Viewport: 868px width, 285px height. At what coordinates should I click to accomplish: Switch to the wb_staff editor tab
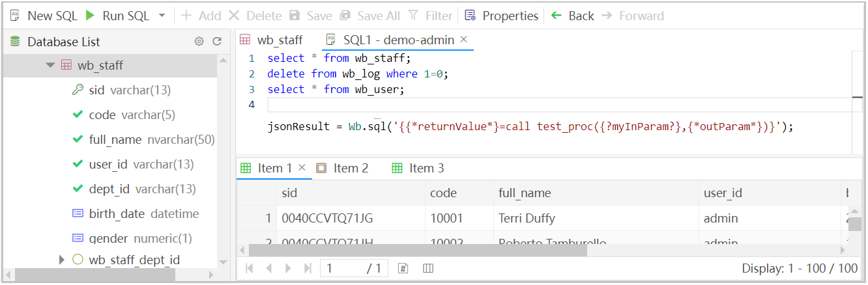pyautogui.click(x=271, y=40)
